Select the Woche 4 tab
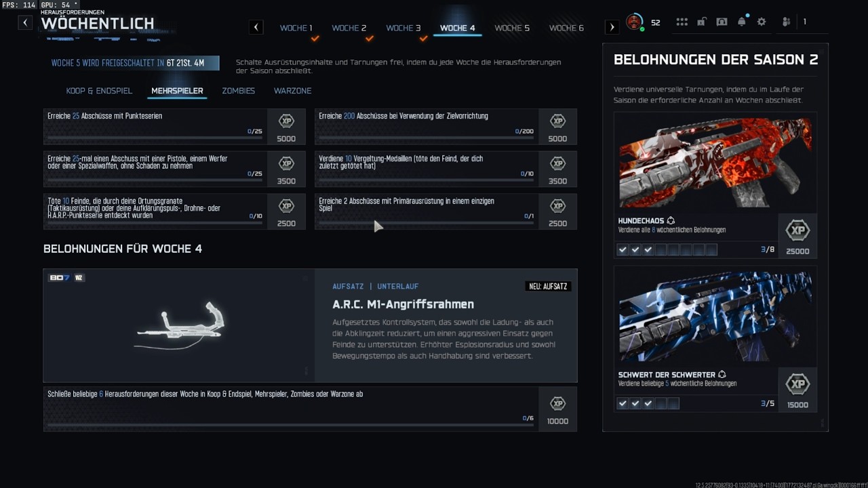 tap(458, 28)
